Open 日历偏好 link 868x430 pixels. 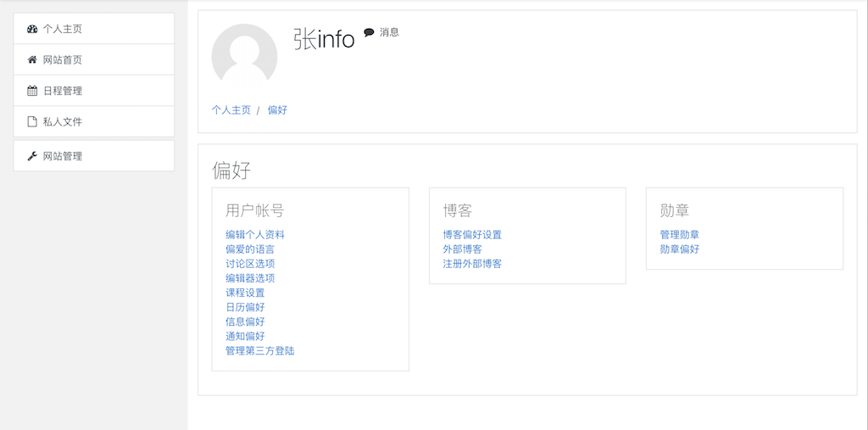tap(245, 307)
